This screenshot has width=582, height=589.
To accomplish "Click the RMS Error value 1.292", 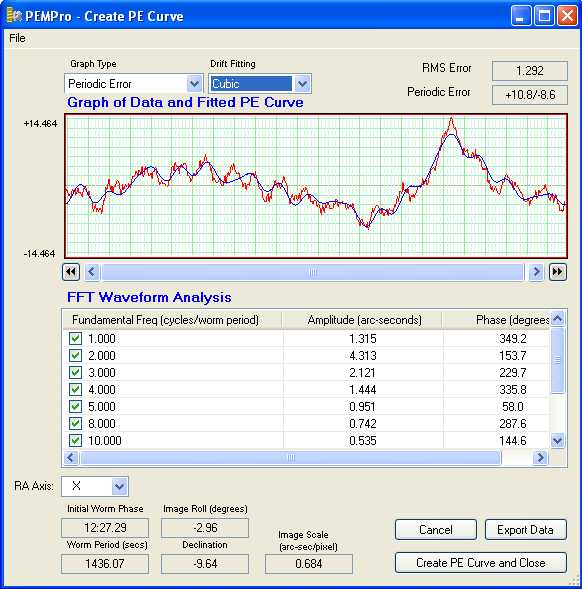I will pyautogui.click(x=530, y=71).
